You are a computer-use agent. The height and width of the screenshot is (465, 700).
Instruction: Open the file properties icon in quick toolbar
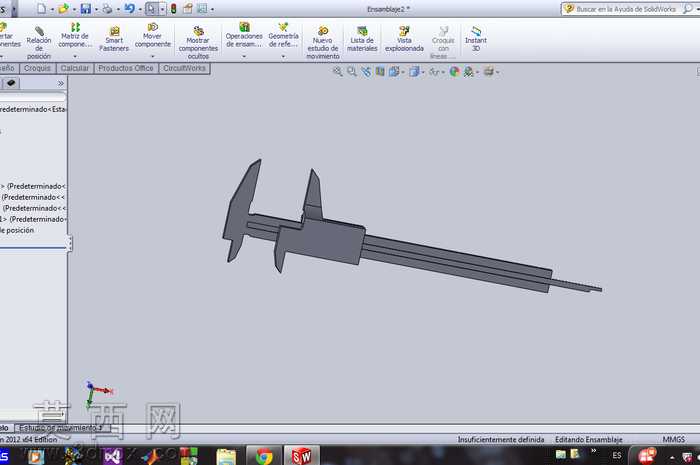click(188, 8)
